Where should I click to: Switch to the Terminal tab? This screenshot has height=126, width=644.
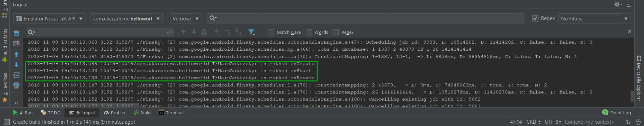pos(171,113)
